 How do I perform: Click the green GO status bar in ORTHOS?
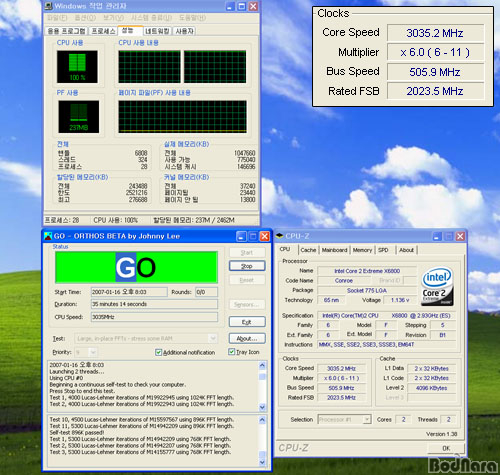coord(136,267)
